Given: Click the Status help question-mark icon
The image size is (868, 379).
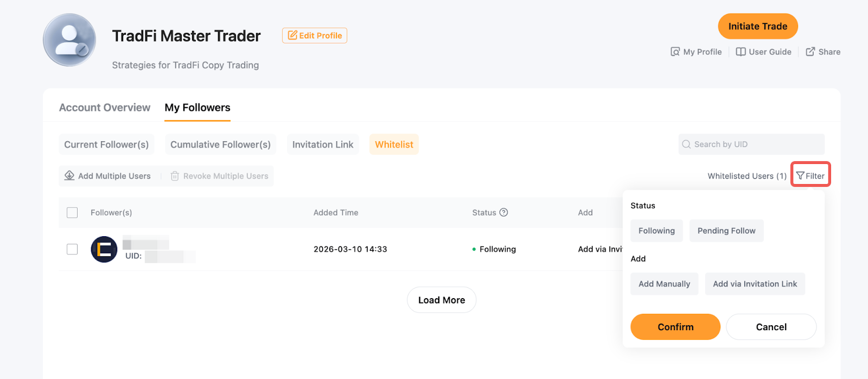Looking at the screenshot, I should 503,212.
